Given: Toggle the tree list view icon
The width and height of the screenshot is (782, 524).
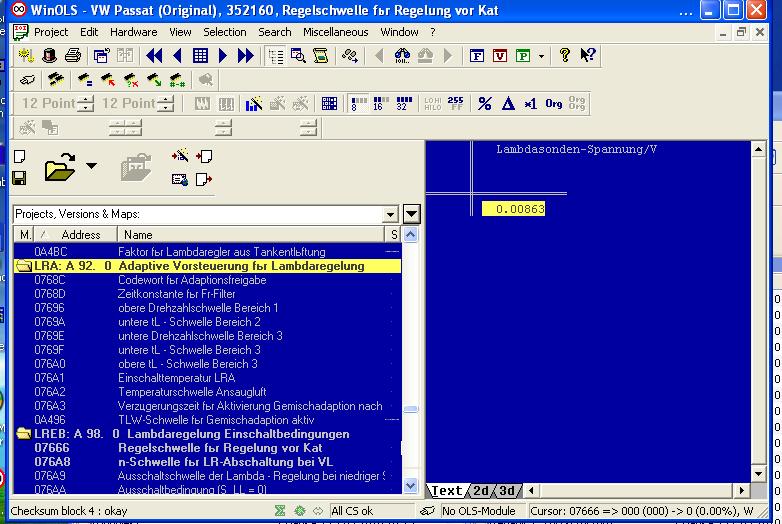Looking at the screenshot, I should [x=275, y=56].
